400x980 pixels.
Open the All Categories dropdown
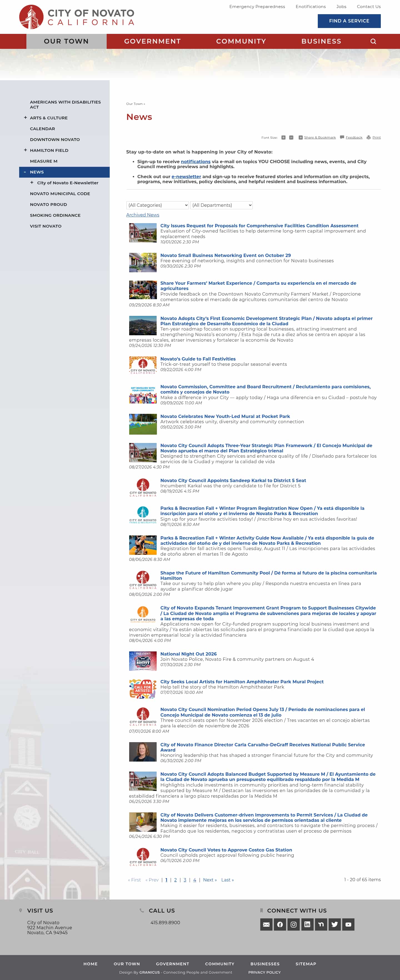click(x=157, y=205)
